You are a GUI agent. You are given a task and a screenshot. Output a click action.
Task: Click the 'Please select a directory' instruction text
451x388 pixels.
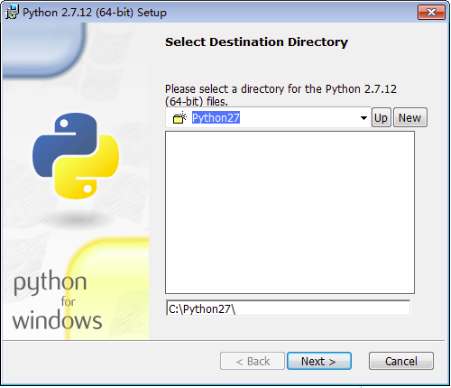click(x=281, y=89)
